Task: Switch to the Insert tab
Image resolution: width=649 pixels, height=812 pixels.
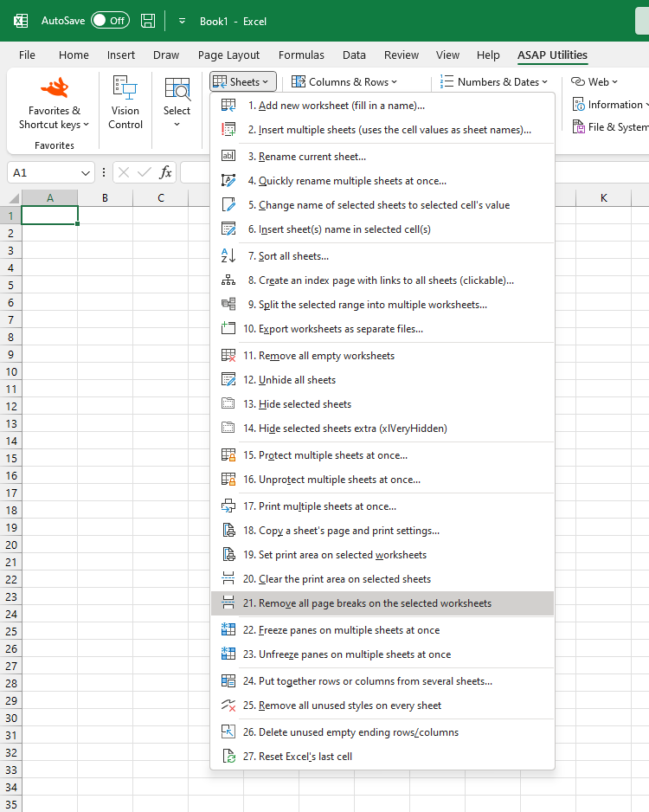Action: (x=120, y=55)
